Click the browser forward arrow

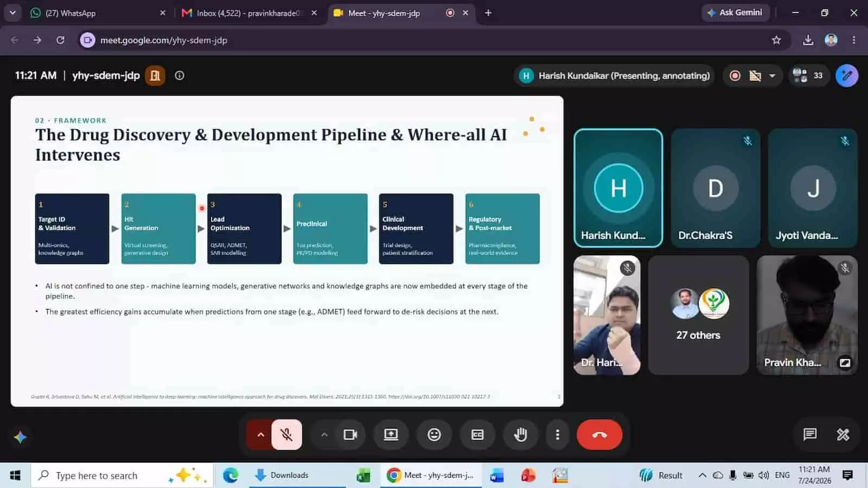coord(37,40)
